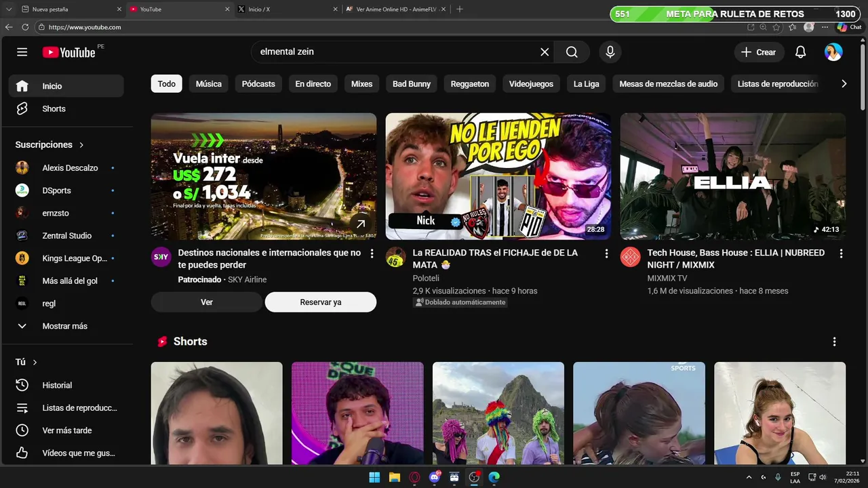
Task: Open the Shorts section options menu
Action: [x=834, y=342]
